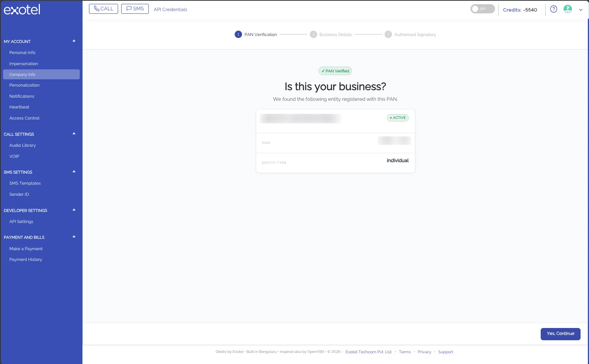Click the Authorised Signatory step 3 circle
This screenshot has height=364, width=589.
coord(388,34)
